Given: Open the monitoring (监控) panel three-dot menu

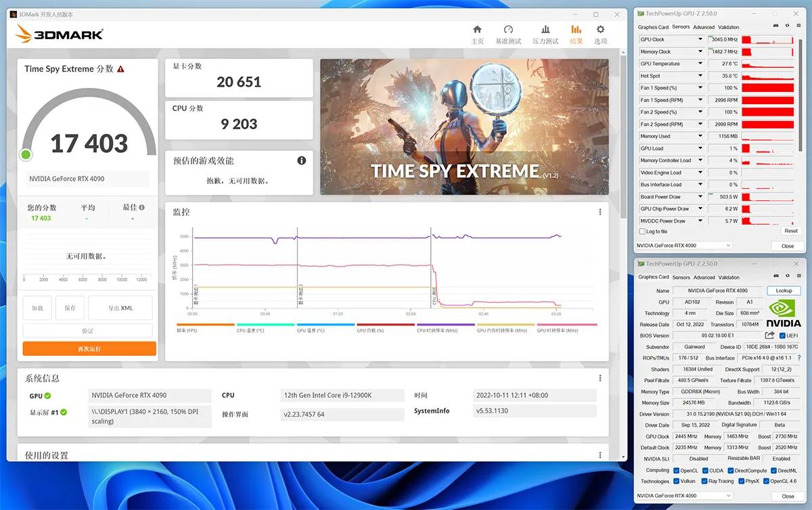Looking at the screenshot, I should click(600, 212).
